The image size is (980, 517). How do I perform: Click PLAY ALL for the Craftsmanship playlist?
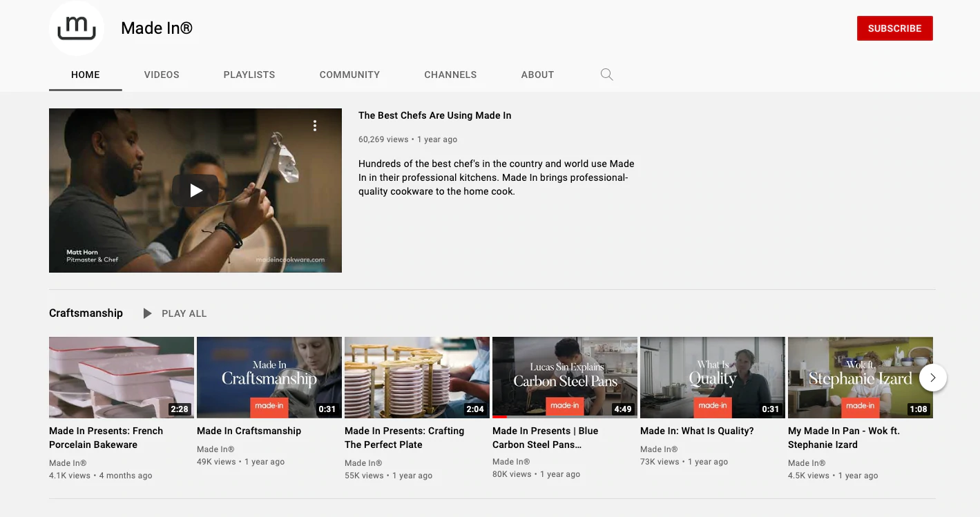pyautogui.click(x=184, y=313)
